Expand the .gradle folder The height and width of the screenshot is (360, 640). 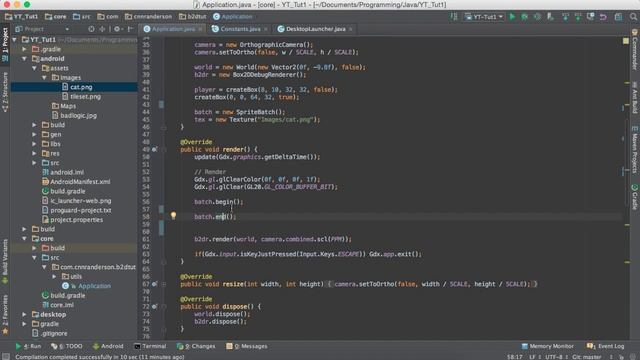point(24,49)
